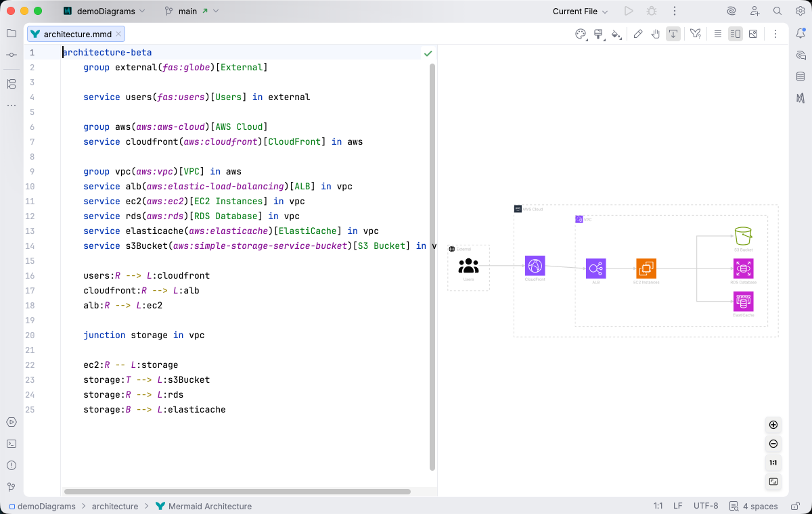Open editor toolbar more options
Image resolution: width=812 pixels, height=514 pixels.
775,34
